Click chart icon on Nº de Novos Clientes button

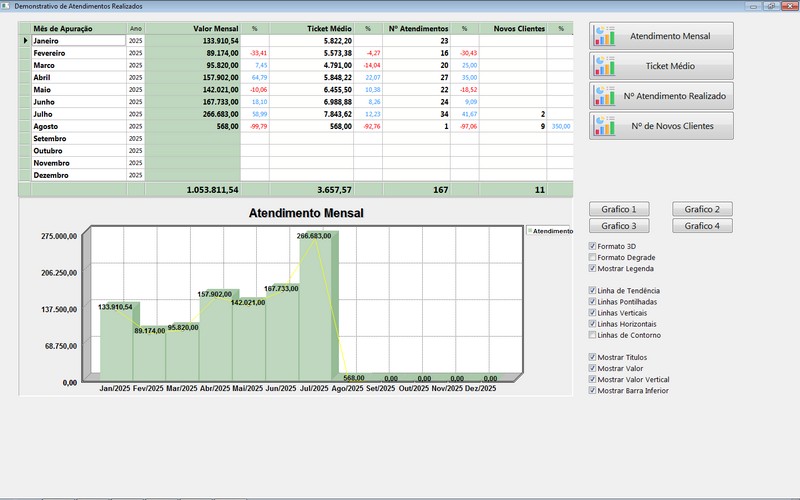604,126
